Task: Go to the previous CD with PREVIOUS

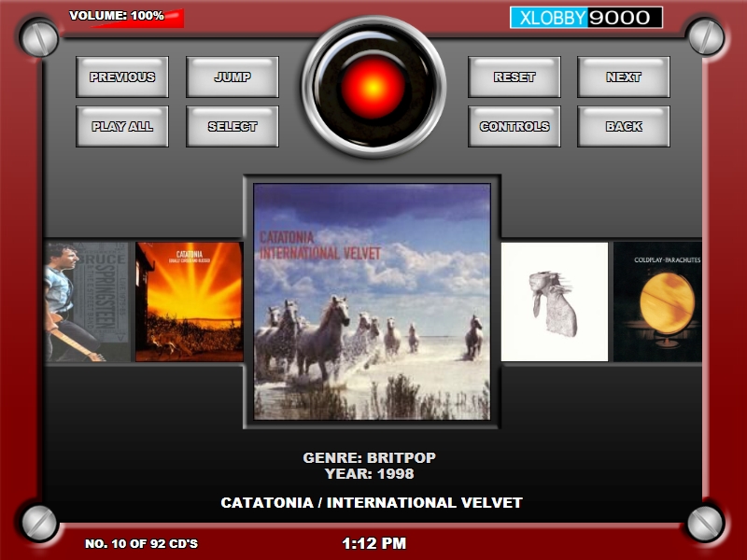Action: click(x=122, y=77)
